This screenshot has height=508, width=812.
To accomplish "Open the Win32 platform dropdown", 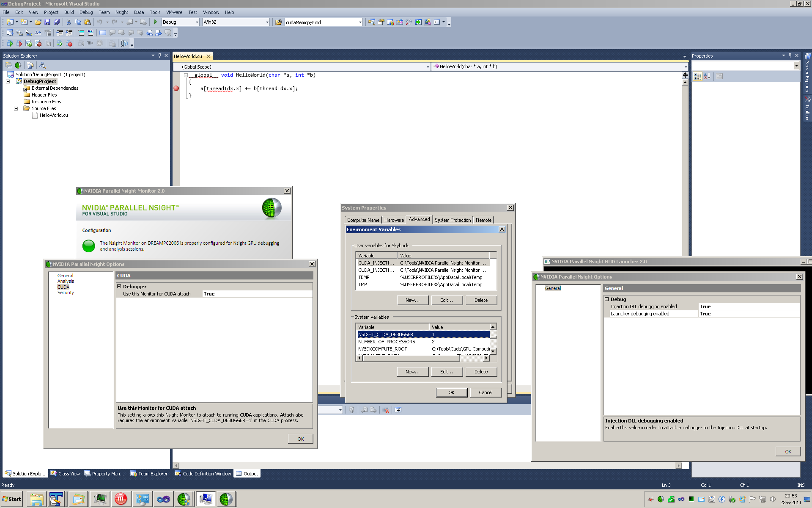I will tap(267, 22).
